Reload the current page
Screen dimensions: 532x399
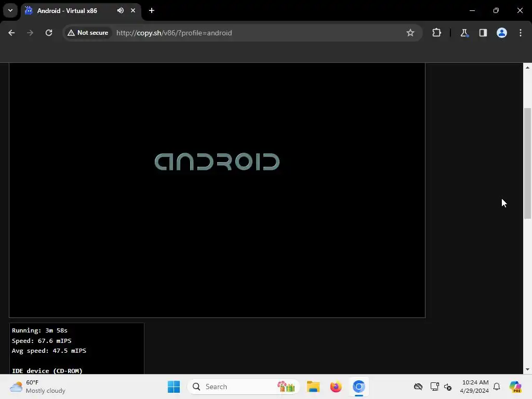coord(49,33)
